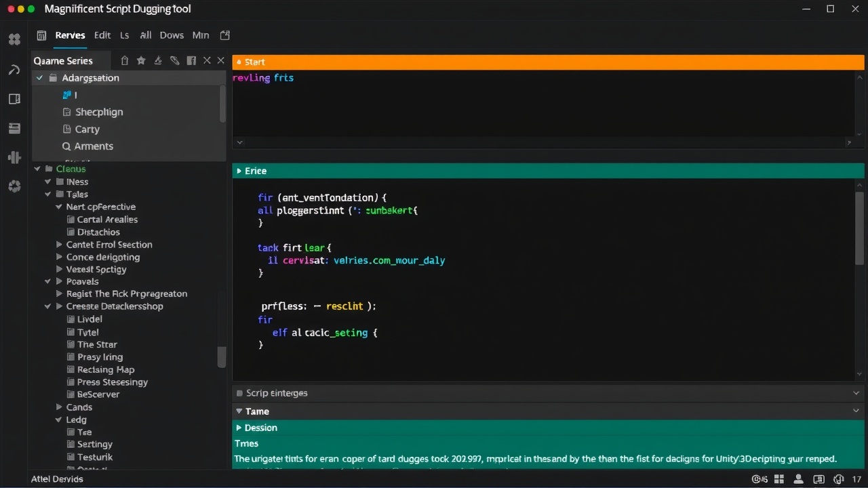Expand the Cantet Errol Section node
Viewport: 868px width, 488px height.
coord(59,245)
